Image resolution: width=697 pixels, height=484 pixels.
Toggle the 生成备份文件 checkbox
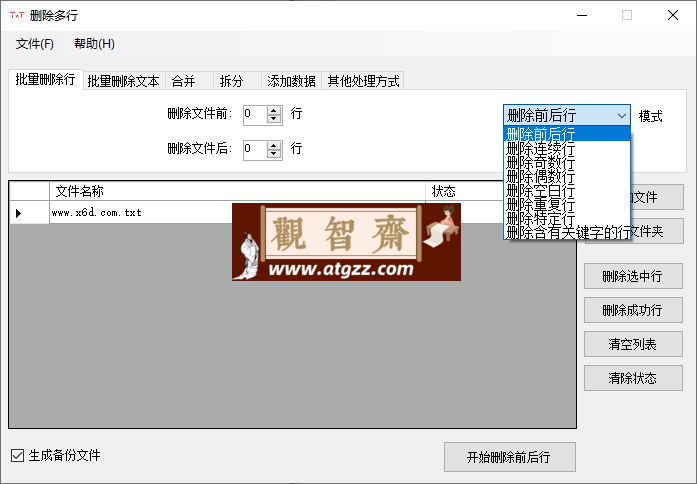[17, 455]
